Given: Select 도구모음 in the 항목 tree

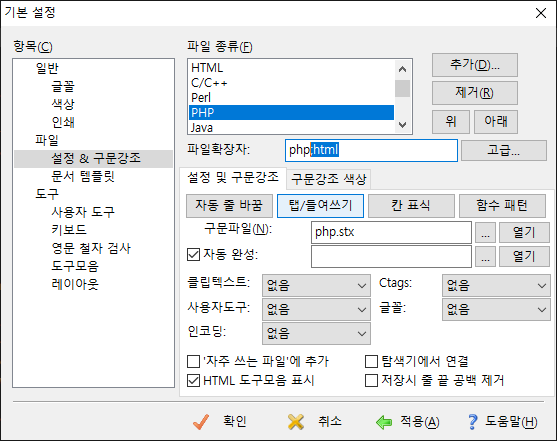Looking at the screenshot, I should (75, 266).
